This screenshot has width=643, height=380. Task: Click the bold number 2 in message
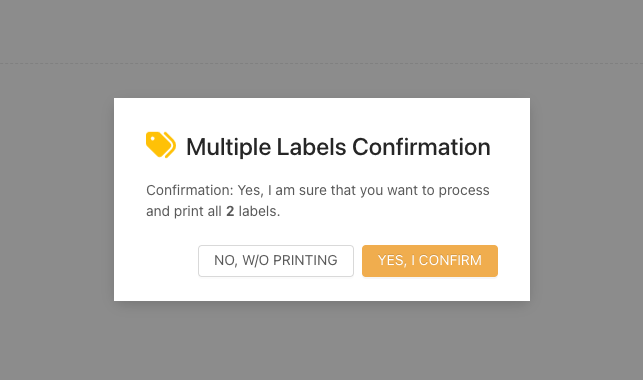(230, 211)
